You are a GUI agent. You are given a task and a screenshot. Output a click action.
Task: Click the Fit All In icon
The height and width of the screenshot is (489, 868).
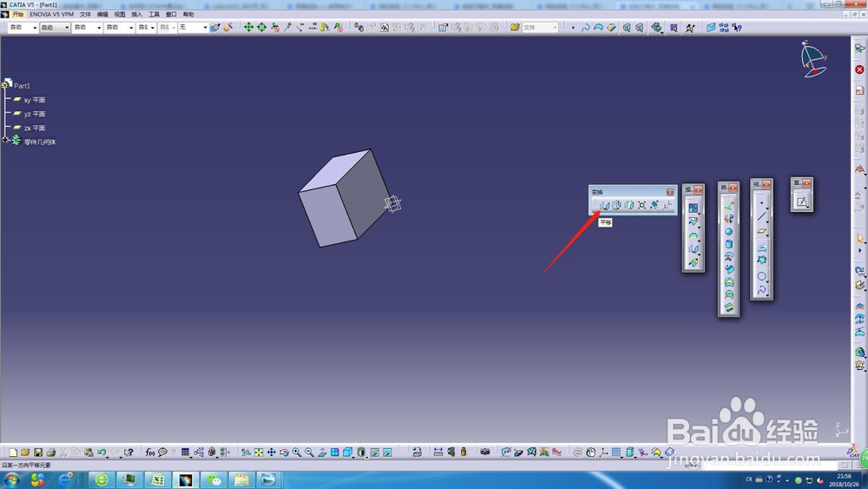[x=259, y=453]
